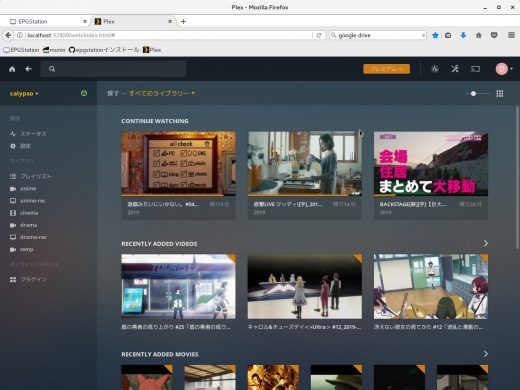
Task: Go to Plex home via house icon
Action: (x=12, y=69)
